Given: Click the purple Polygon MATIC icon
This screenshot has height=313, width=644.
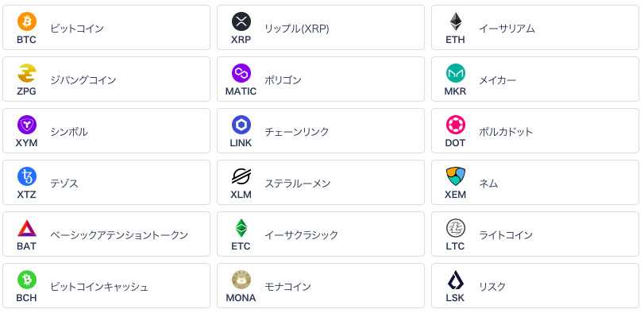Looking at the screenshot, I should click(x=241, y=74).
